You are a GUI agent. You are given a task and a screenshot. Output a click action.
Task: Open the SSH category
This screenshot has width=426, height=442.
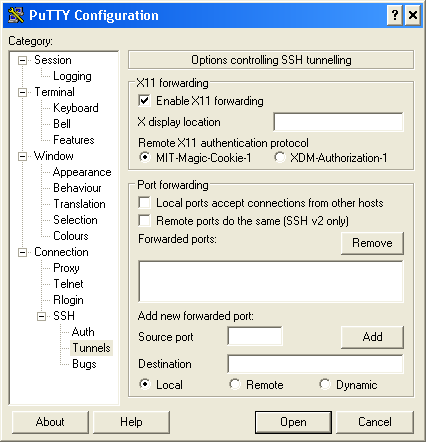[x=64, y=316]
